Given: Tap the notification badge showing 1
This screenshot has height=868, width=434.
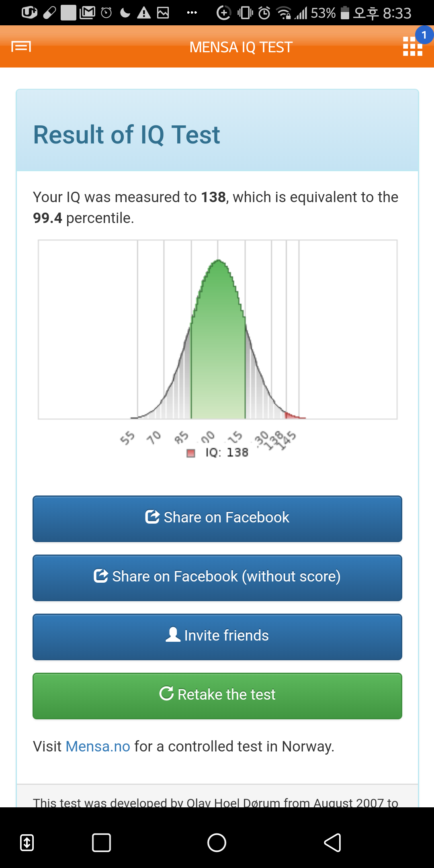Looking at the screenshot, I should coord(424,35).
